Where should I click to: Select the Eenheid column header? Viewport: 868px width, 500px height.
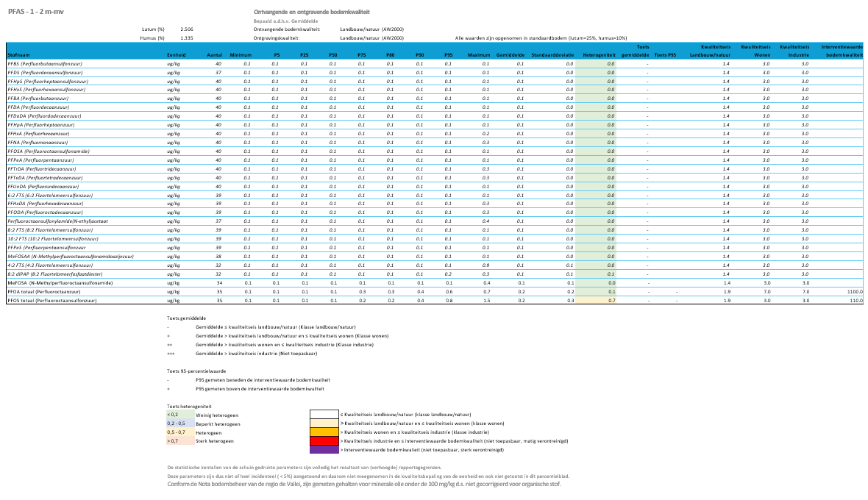click(177, 55)
